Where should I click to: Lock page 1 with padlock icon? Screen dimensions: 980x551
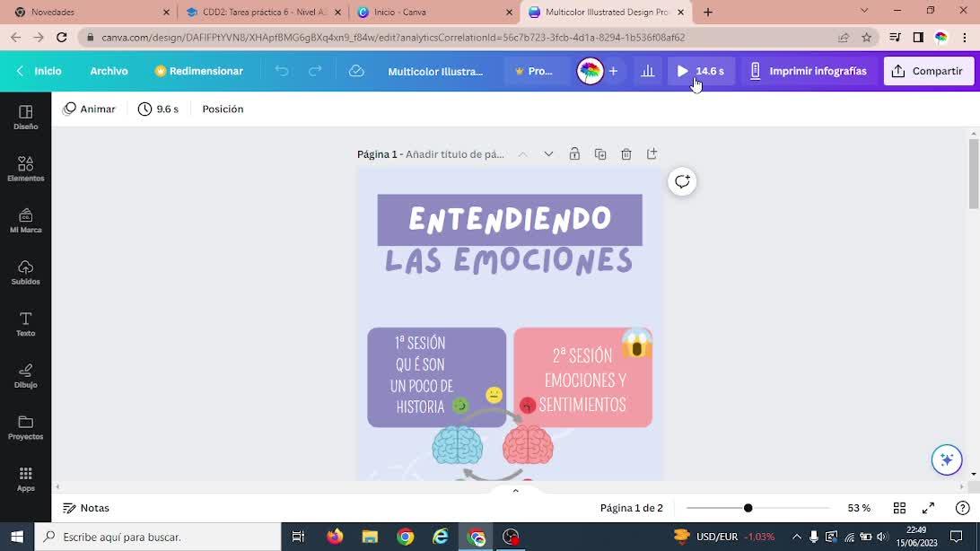click(x=574, y=153)
